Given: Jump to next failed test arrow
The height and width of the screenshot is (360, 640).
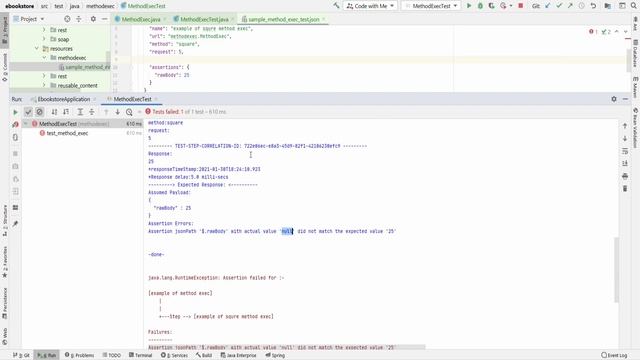Looking at the screenshot, I should (118, 112).
